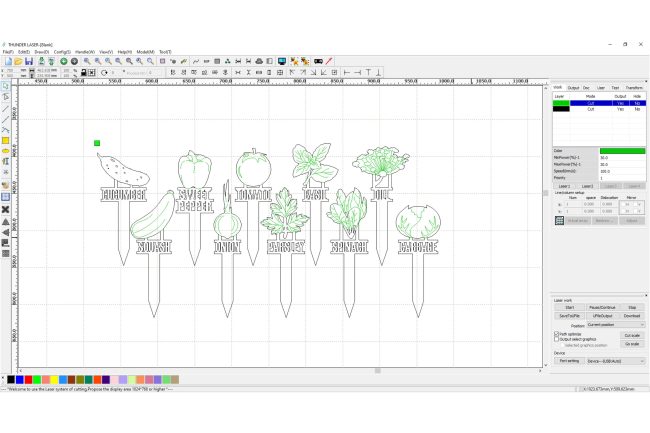Open the Device port dropdown

click(x=616, y=361)
